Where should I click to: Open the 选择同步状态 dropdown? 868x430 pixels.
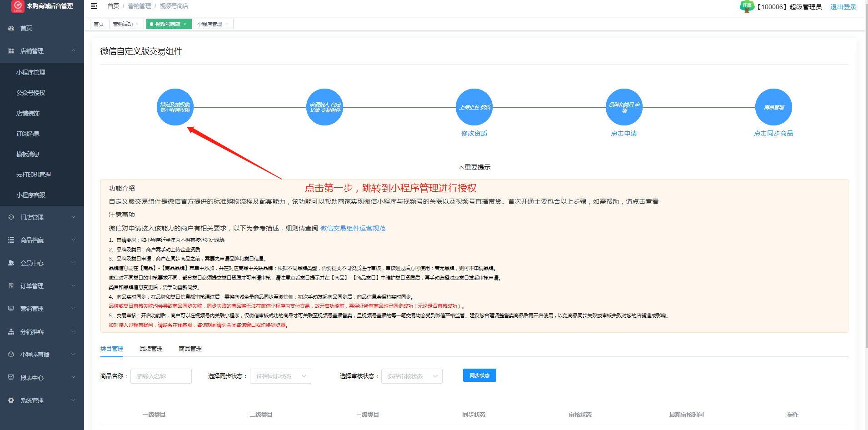pos(280,376)
